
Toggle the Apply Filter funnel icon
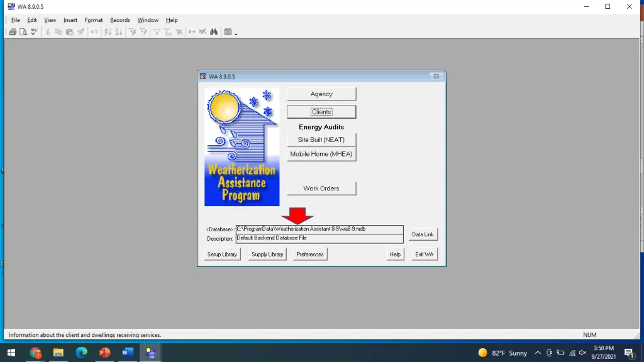click(x=157, y=31)
